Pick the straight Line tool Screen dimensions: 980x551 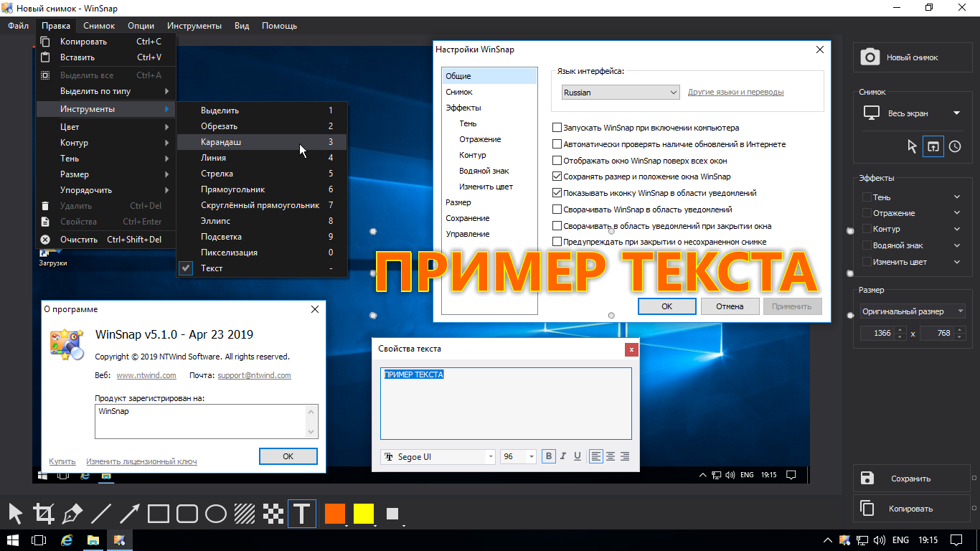pos(101,514)
